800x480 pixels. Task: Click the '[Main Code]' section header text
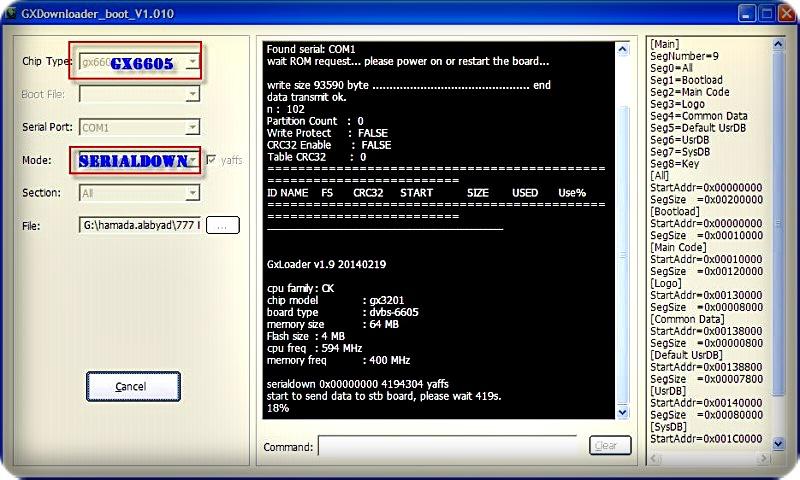678,247
